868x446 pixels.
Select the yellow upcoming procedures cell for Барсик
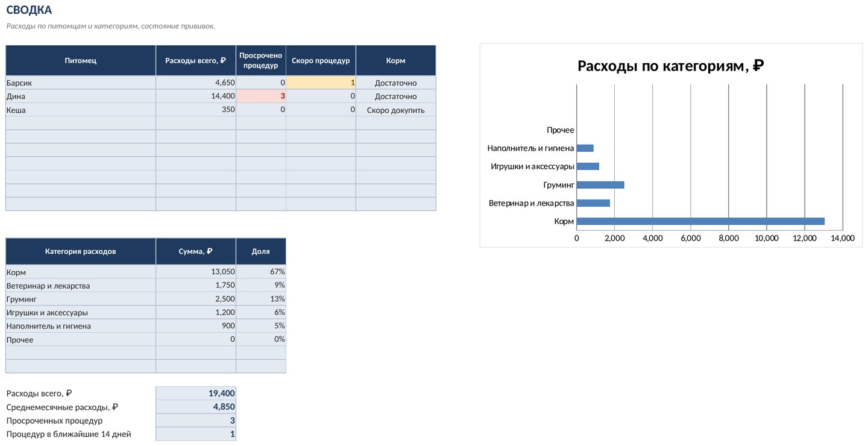321,83
